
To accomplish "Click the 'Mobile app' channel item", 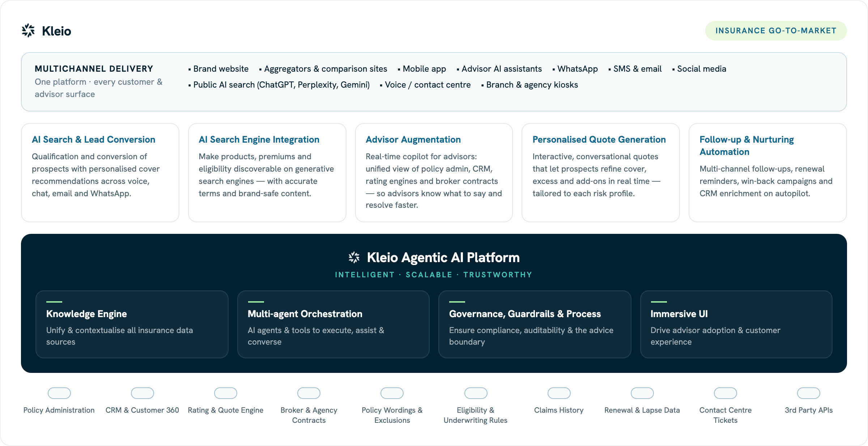I will (x=422, y=69).
